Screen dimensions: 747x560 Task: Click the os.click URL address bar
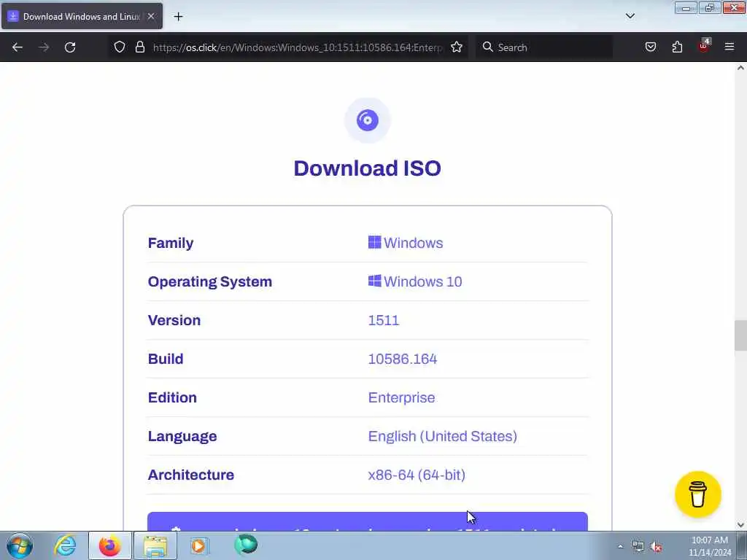(x=298, y=47)
